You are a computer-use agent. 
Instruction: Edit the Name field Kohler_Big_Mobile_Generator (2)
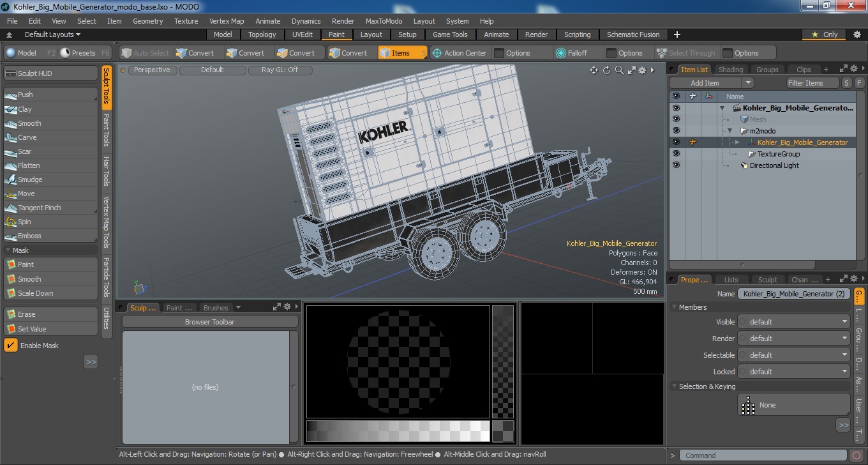[794, 294]
